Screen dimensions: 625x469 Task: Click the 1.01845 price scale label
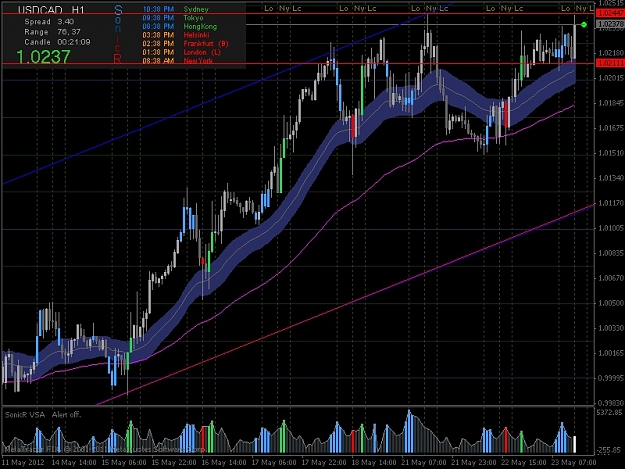[611, 103]
